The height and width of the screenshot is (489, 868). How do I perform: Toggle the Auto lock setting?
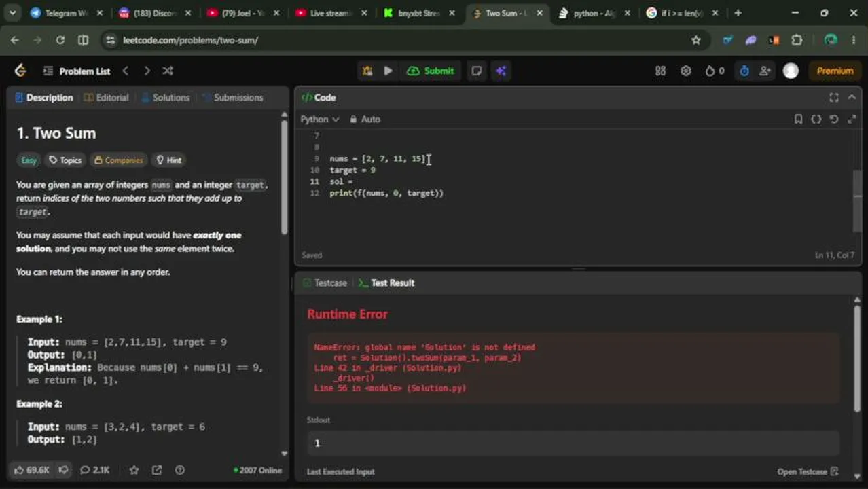coord(365,119)
